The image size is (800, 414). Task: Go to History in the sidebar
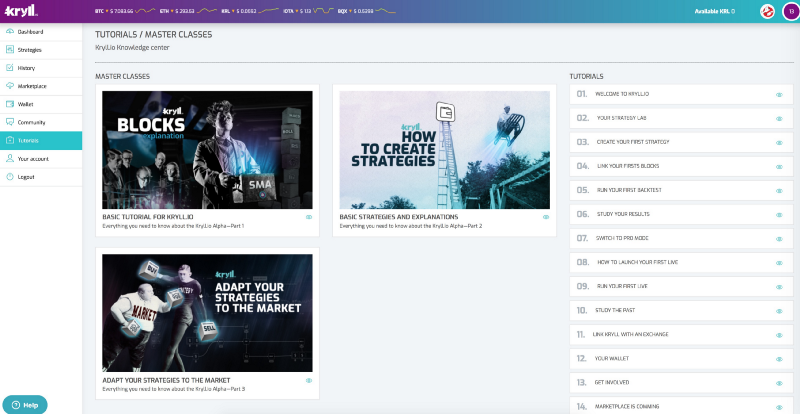pyautogui.click(x=41, y=68)
